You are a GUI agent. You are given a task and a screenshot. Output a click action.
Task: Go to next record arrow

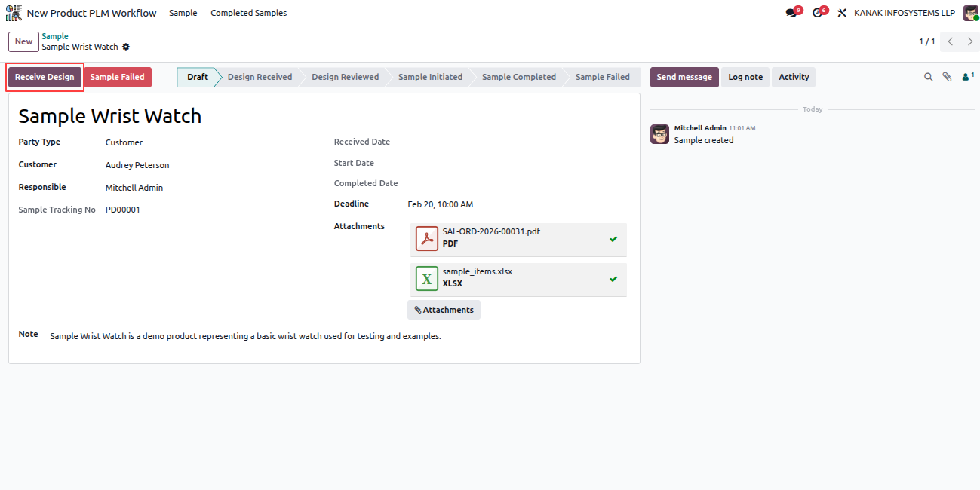point(970,41)
